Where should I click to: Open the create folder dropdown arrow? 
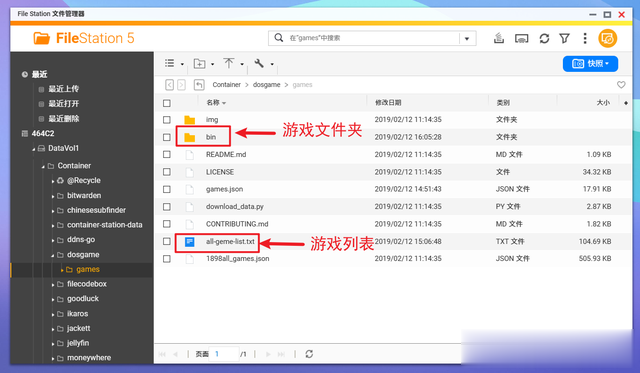click(x=212, y=64)
